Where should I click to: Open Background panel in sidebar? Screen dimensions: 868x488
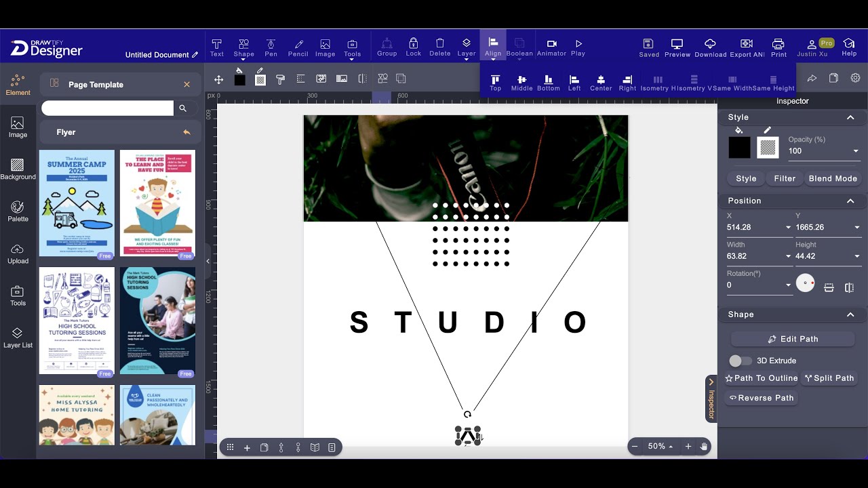18,169
